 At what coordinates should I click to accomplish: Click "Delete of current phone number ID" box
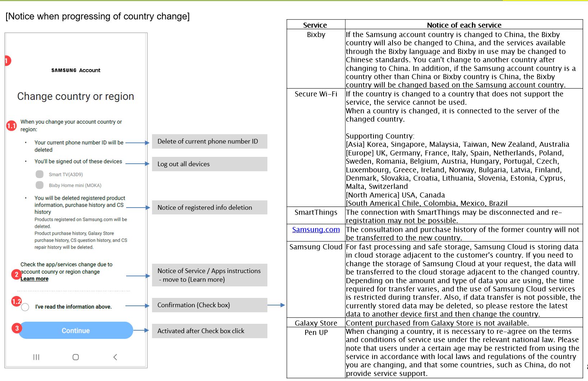(x=209, y=141)
